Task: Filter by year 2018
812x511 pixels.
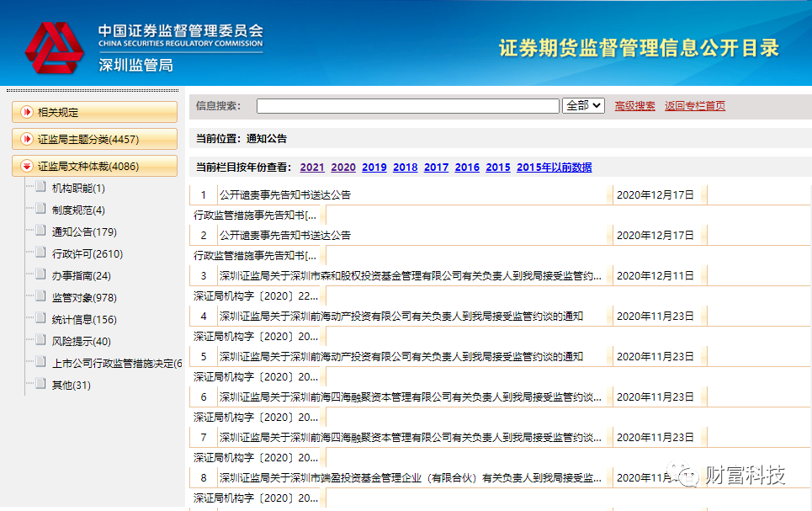Action: pyautogui.click(x=406, y=167)
